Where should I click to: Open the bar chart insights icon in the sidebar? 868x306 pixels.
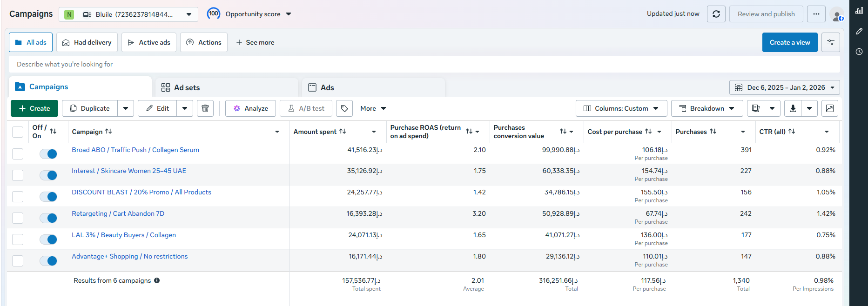tap(859, 10)
